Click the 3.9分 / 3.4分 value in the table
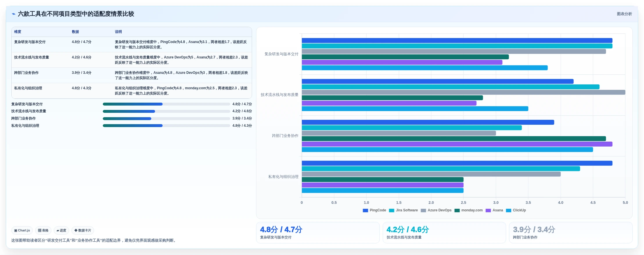The height and width of the screenshot is (255, 644). tap(82, 73)
